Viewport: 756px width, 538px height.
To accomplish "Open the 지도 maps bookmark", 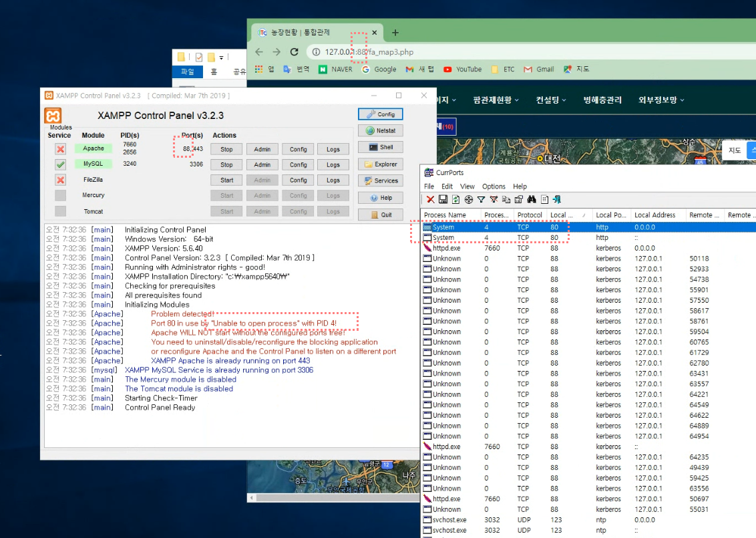I will pos(576,69).
